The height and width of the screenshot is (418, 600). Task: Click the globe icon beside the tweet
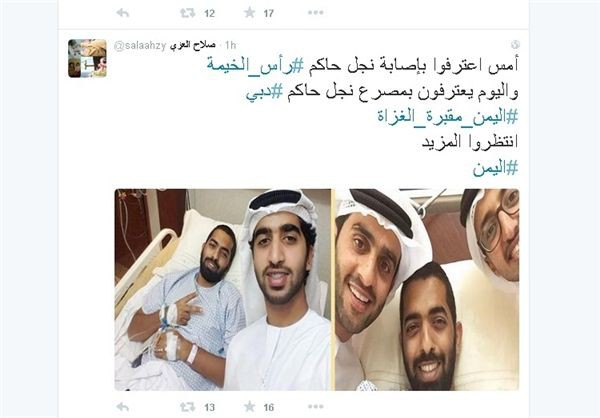[x=515, y=45]
